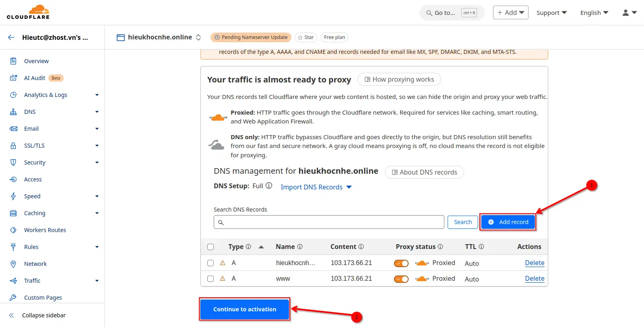Click the back arrow beside account name
The image size is (644, 327).
[x=11, y=37]
